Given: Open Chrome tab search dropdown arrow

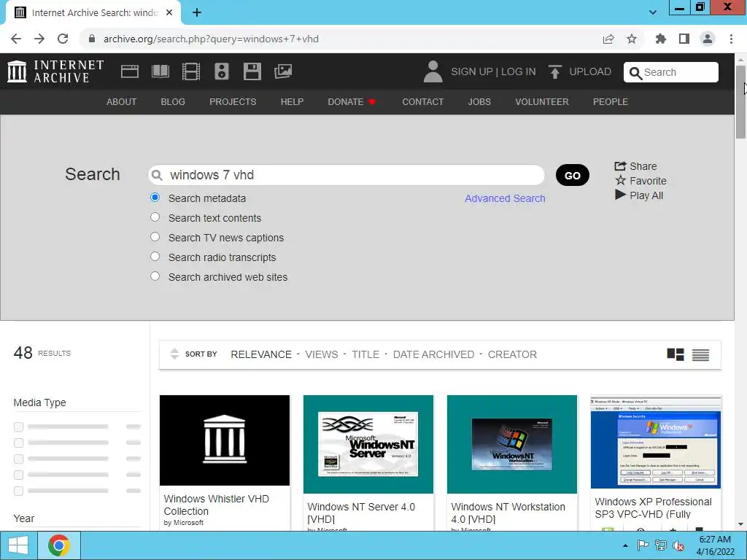Looking at the screenshot, I should (653, 12).
